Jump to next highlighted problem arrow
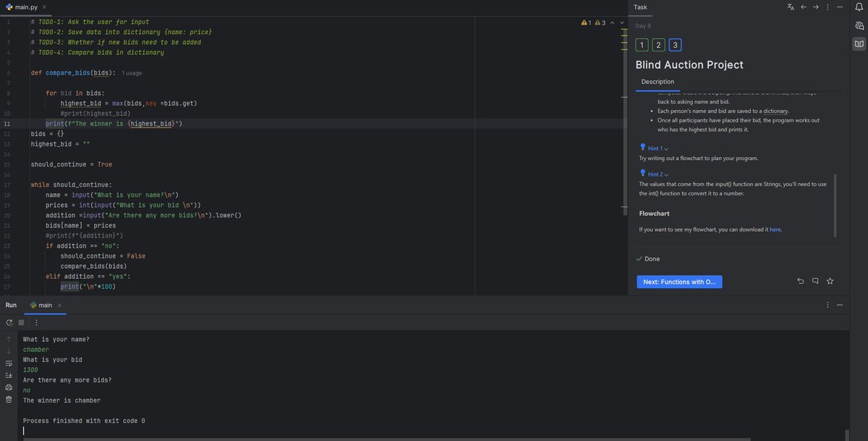The height and width of the screenshot is (441, 868). coord(622,22)
